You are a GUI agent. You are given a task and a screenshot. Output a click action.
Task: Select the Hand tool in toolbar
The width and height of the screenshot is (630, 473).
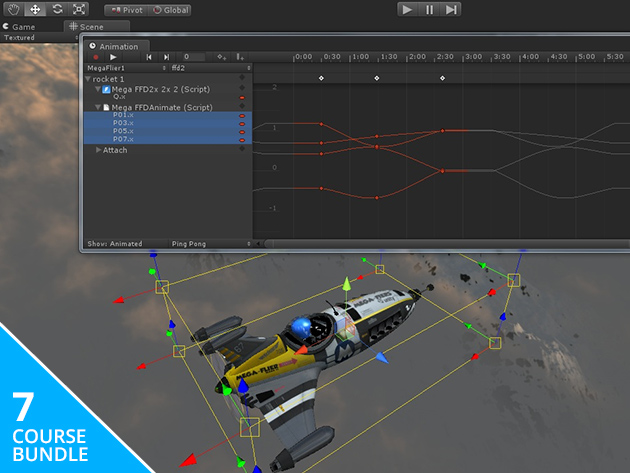[x=13, y=9]
